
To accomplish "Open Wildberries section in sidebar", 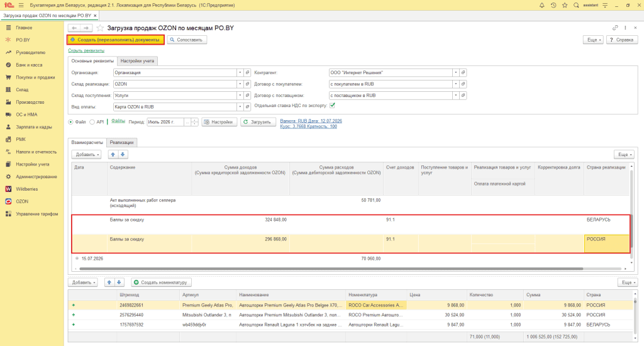I will tap(26, 189).
